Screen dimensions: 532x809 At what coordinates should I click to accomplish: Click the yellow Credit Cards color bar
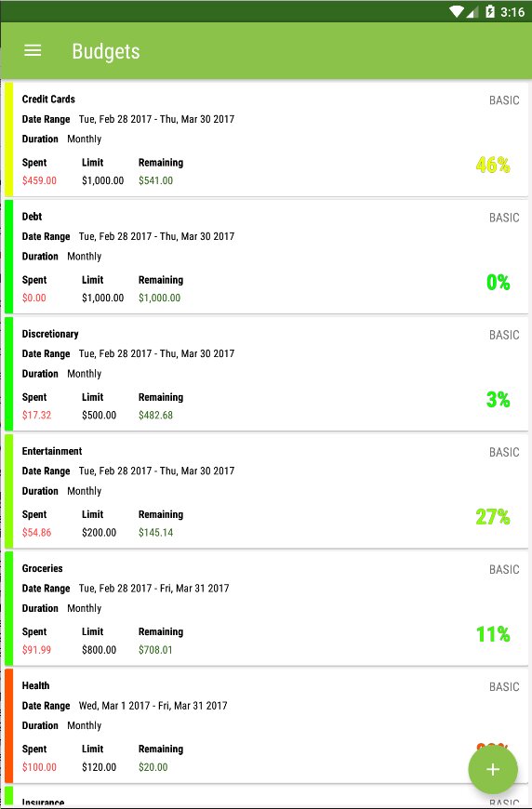8,139
